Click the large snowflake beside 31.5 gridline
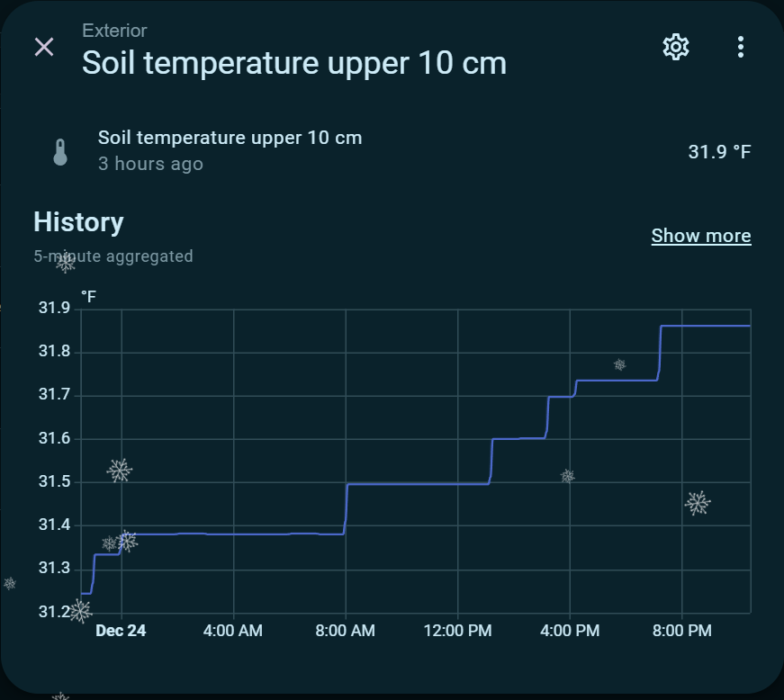The image size is (784, 700). click(x=120, y=470)
